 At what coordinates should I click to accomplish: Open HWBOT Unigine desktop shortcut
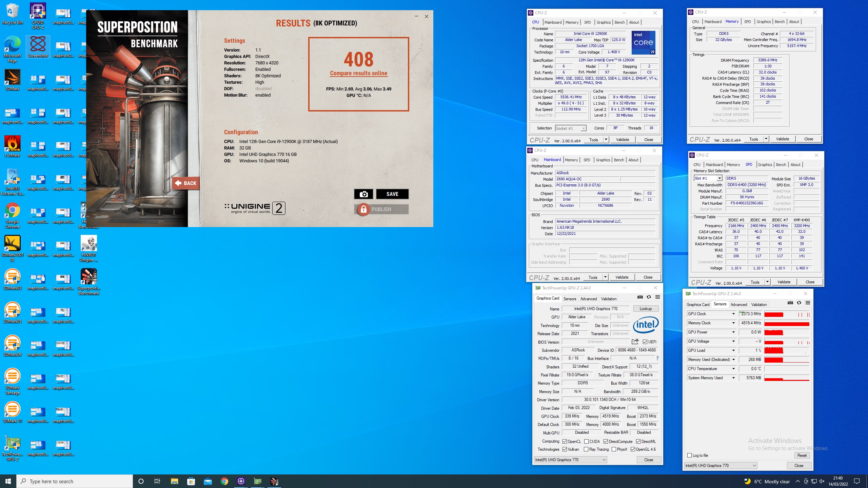tap(89, 248)
